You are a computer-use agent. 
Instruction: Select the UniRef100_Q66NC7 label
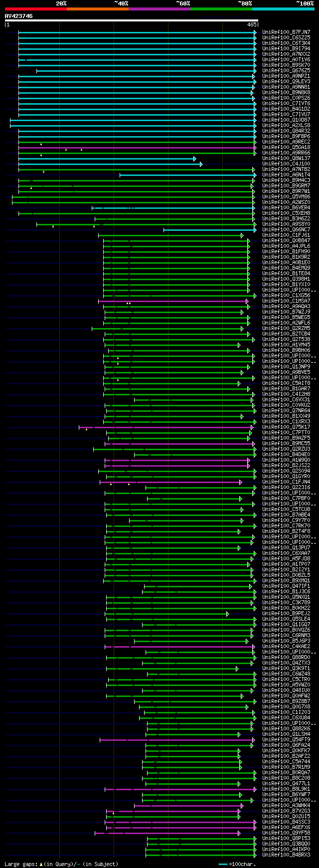point(286,229)
